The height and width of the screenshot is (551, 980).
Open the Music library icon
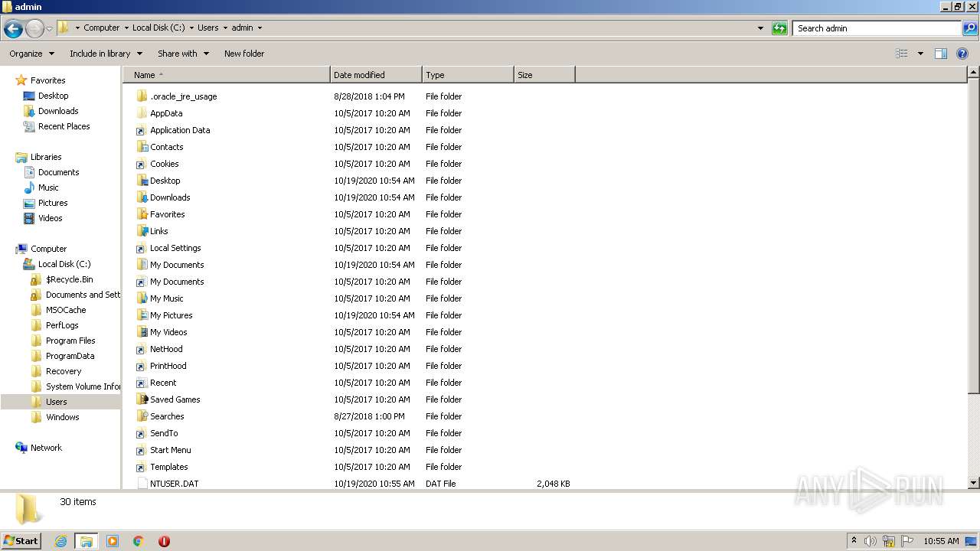(x=29, y=187)
